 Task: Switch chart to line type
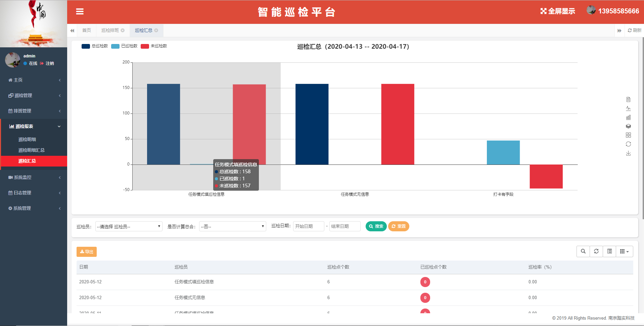[x=628, y=108]
